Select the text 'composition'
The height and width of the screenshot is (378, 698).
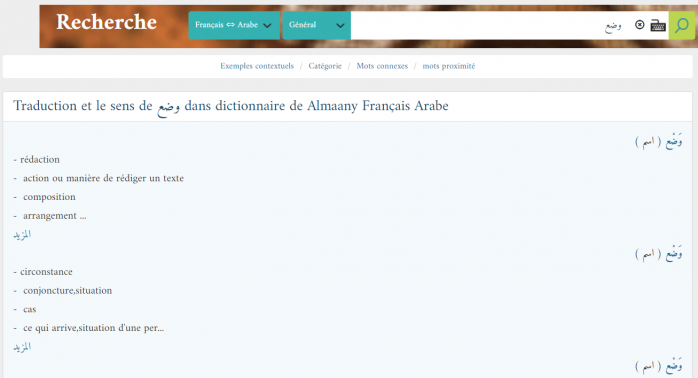pos(49,197)
